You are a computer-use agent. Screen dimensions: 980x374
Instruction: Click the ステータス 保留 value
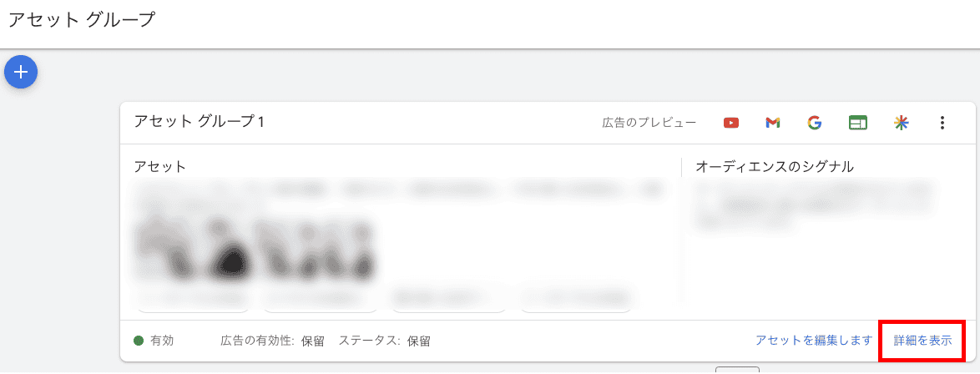tap(419, 341)
